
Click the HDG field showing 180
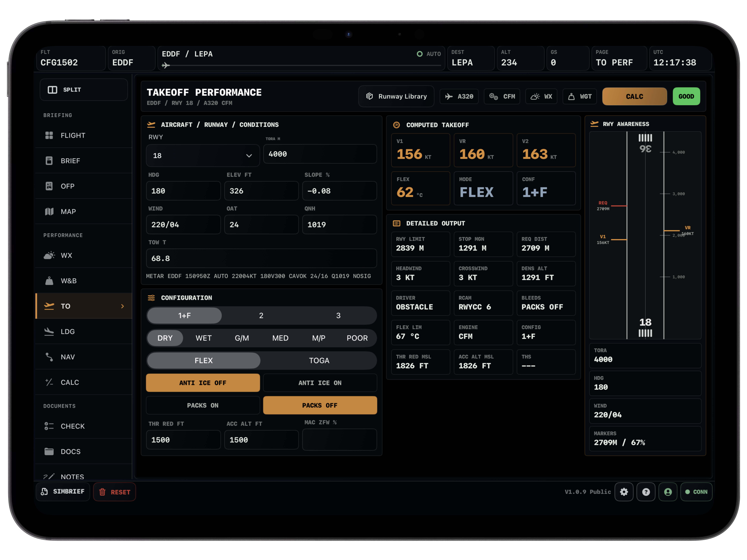click(x=183, y=191)
